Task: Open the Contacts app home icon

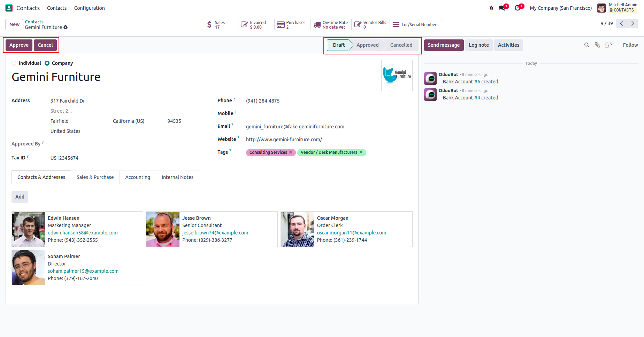Action: pyautogui.click(x=9, y=8)
